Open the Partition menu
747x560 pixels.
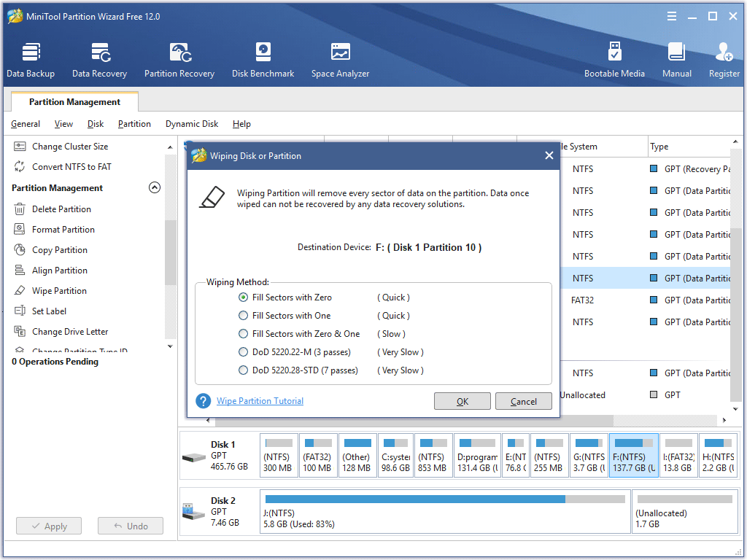pyautogui.click(x=134, y=124)
